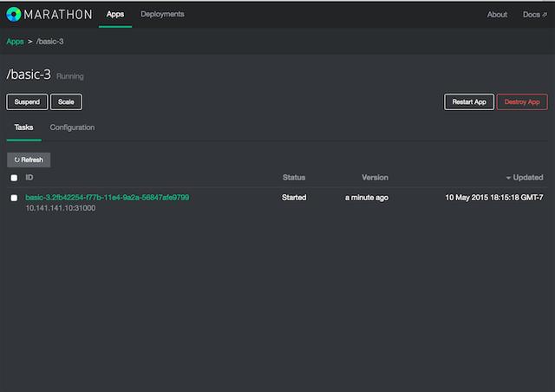The image size is (555, 392).
Task: Switch to the Tasks tab
Action: [x=23, y=127]
